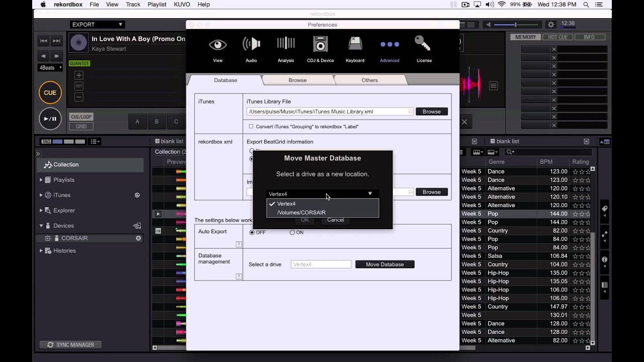The height and width of the screenshot is (362, 644).
Task: Open the Playlist menu in menu bar
Action: (157, 5)
